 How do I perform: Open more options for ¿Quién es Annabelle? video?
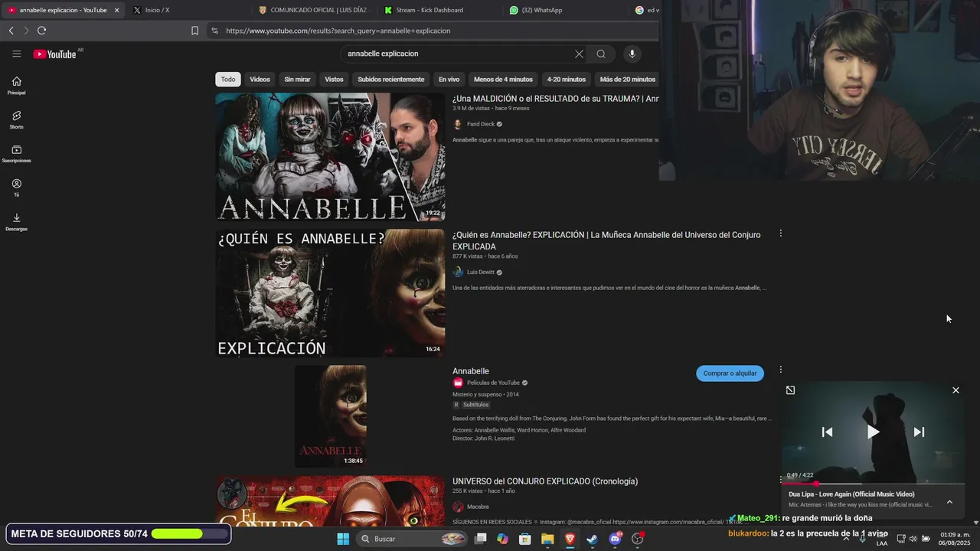click(x=780, y=233)
